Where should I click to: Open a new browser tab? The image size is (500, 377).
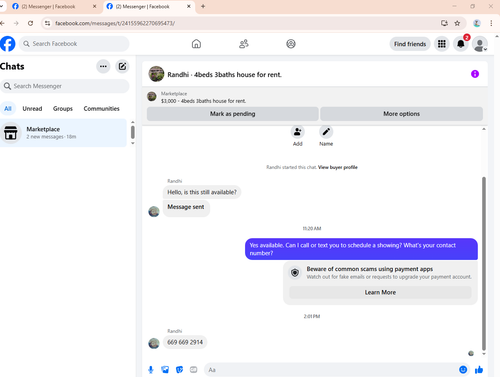click(203, 6)
